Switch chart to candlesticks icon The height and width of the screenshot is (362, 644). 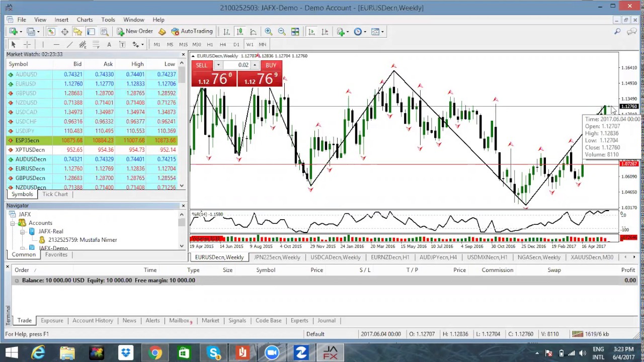[x=240, y=32]
